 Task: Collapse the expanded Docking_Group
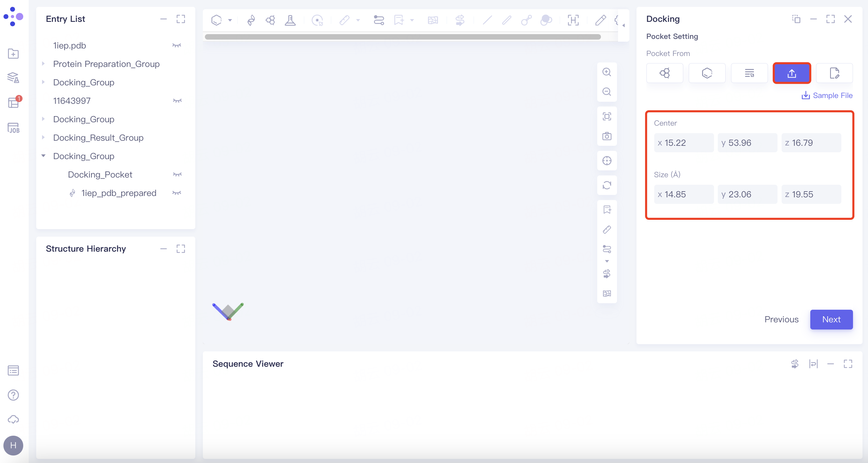(x=43, y=156)
